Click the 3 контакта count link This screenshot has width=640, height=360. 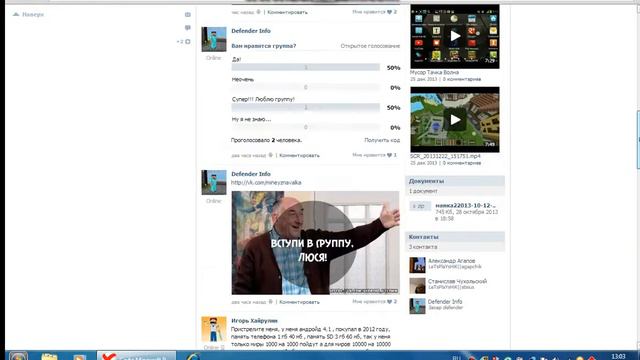coord(423,247)
